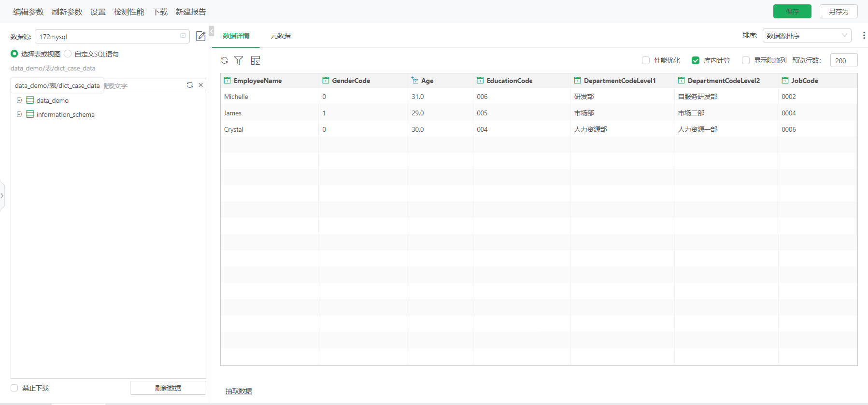Click the refresh icon in data toolbar

click(x=225, y=60)
